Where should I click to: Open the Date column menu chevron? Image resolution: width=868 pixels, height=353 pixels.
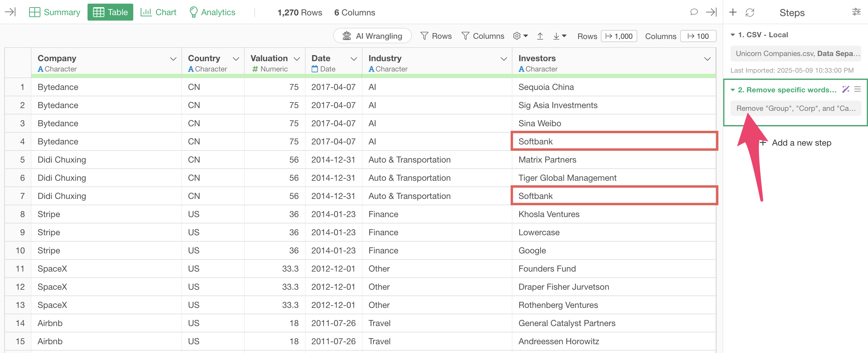(353, 59)
